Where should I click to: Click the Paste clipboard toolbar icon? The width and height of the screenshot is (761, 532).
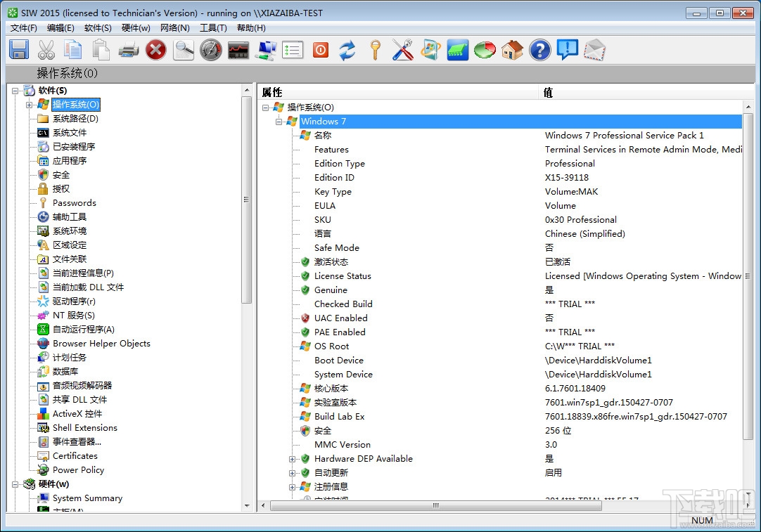pyautogui.click(x=101, y=50)
